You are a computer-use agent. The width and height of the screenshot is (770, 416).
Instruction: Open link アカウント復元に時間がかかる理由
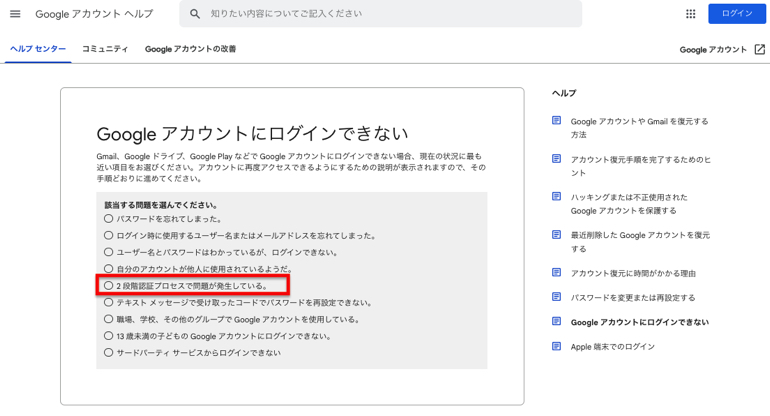click(x=633, y=273)
